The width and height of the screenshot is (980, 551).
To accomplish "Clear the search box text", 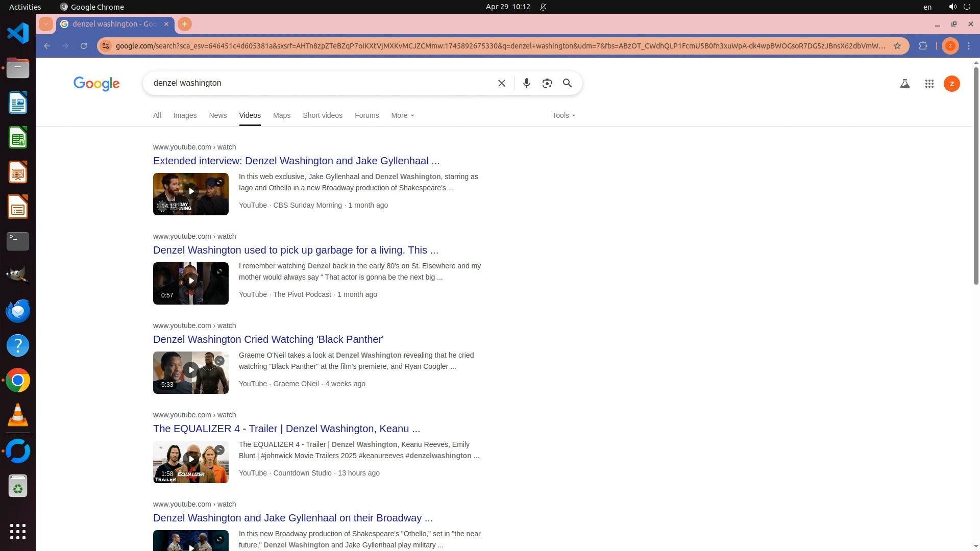I will pos(501,83).
